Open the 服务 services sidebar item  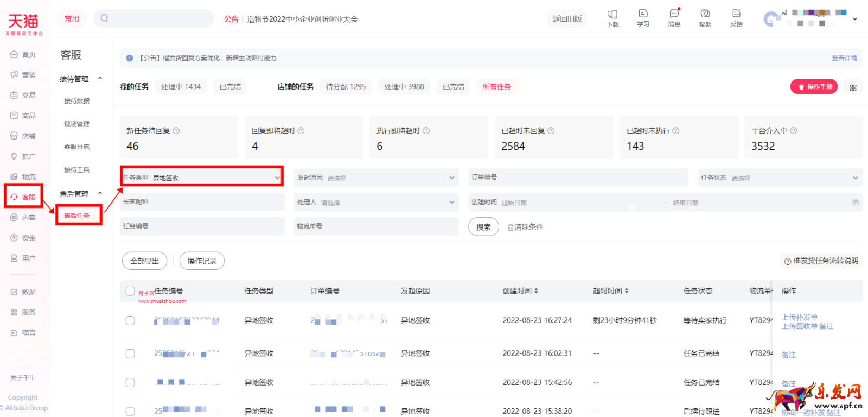[x=23, y=312]
